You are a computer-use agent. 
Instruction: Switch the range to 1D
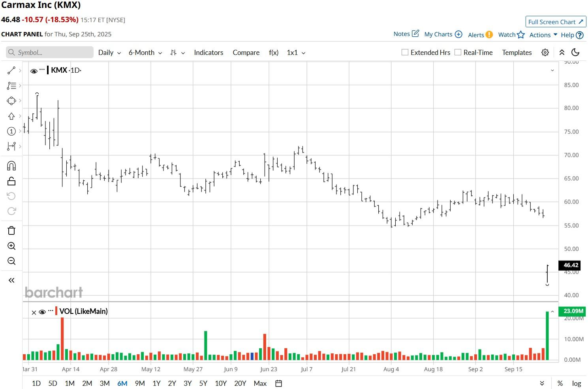pos(36,383)
